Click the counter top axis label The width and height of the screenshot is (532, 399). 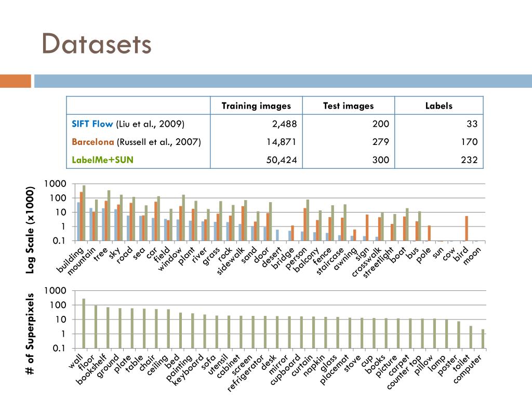(404, 372)
